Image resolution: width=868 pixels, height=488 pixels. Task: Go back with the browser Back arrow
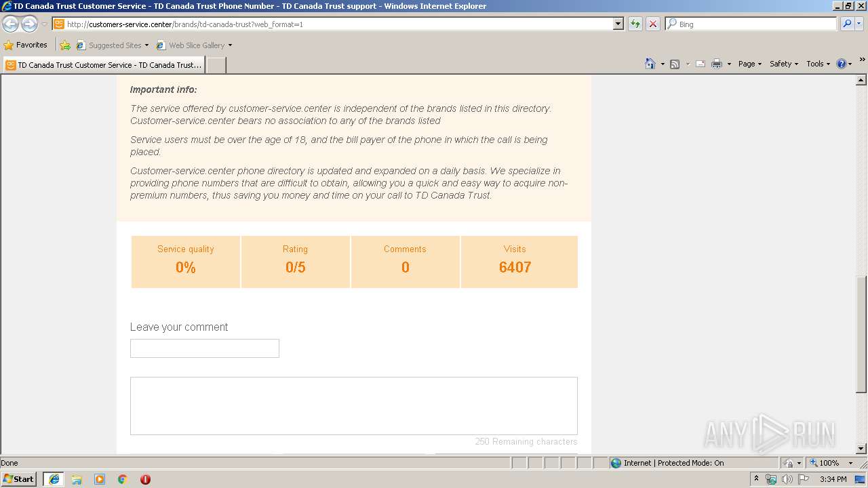coord(10,24)
